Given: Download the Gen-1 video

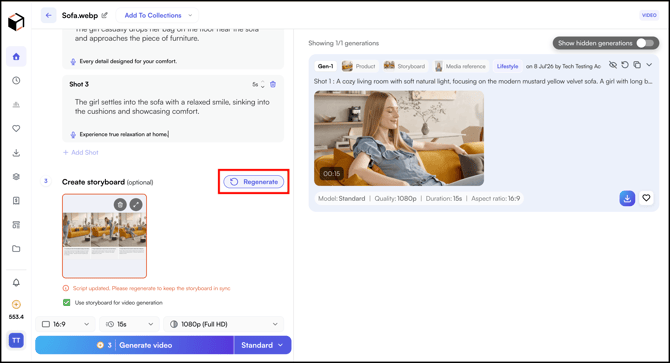Looking at the screenshot, I should 627,198.
